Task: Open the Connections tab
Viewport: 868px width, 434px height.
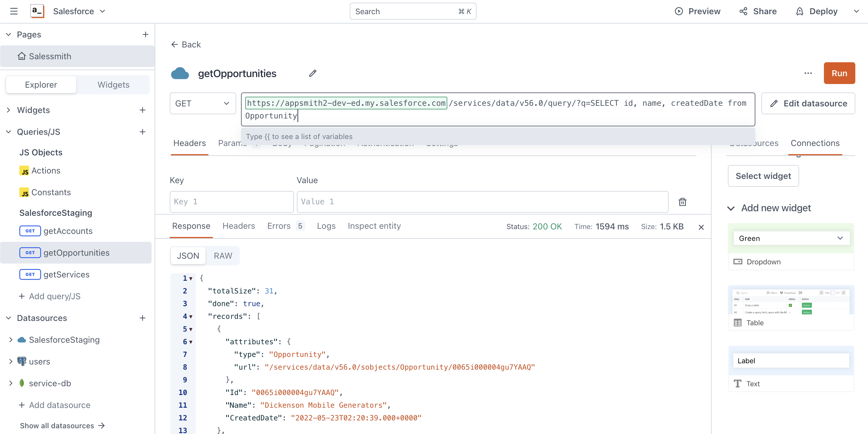Action: click(x=815, y=143)
